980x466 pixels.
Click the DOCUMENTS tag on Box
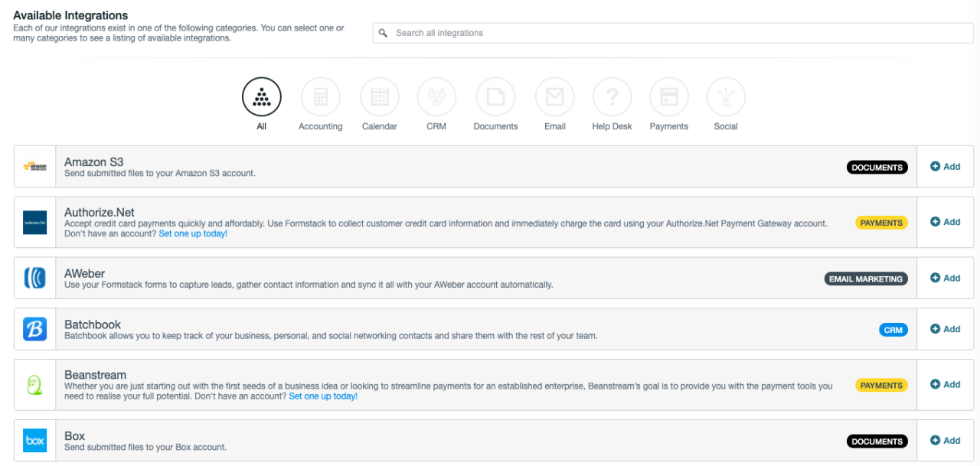pyautogui.click(x=877, y=442)
